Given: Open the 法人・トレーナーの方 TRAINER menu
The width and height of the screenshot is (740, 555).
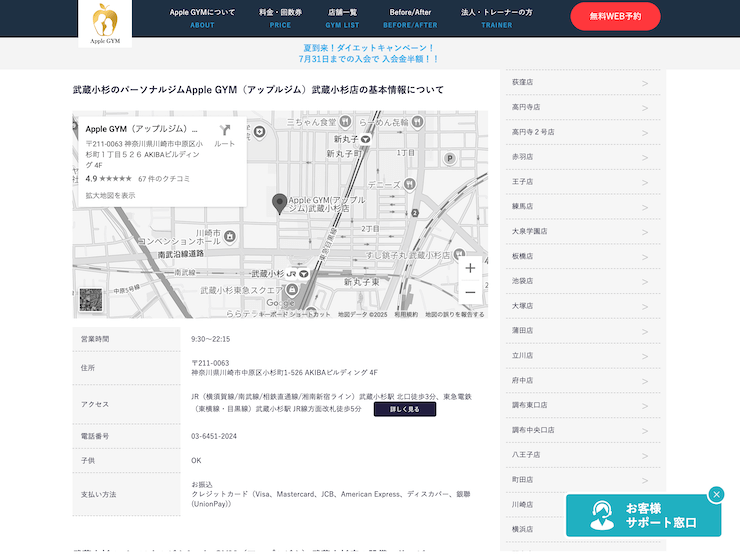Looking at the screenshot, I should click(x=496, y=18).
